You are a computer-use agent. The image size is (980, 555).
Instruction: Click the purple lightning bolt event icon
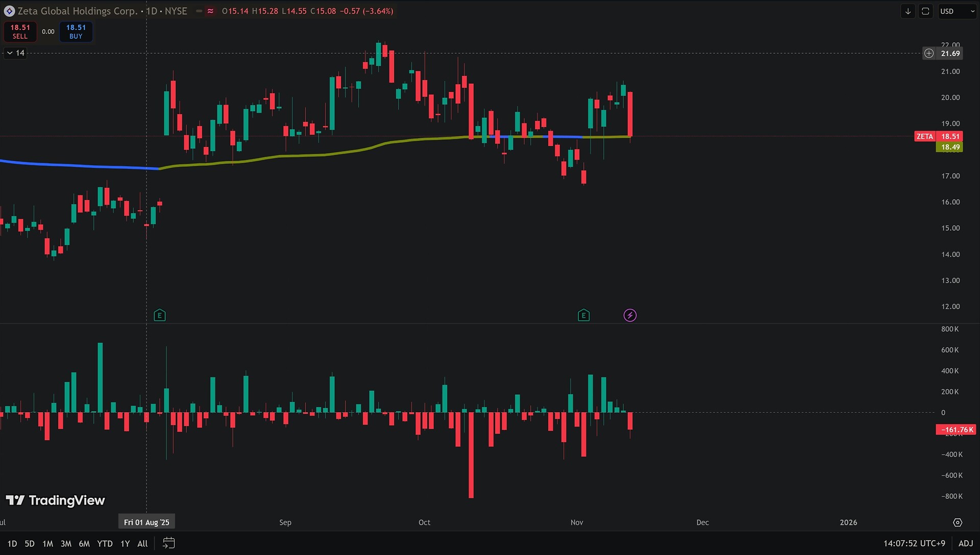pos(630,315)
